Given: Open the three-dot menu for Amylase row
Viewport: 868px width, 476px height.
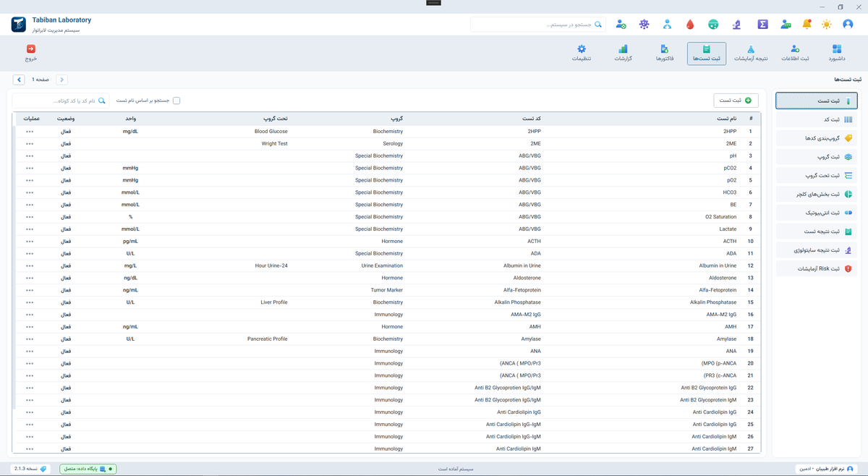Looking at the screenshot, I should pyautogui.click(x=30, y=339).
